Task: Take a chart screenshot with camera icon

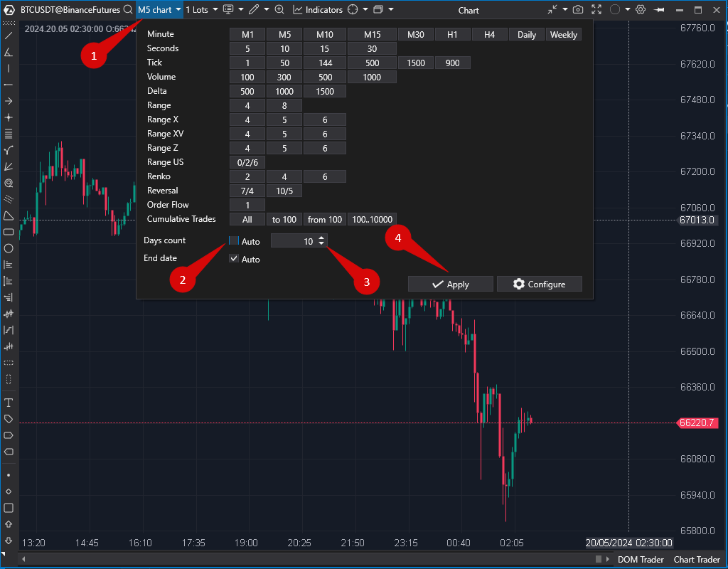Action: [x=577, y=9]
